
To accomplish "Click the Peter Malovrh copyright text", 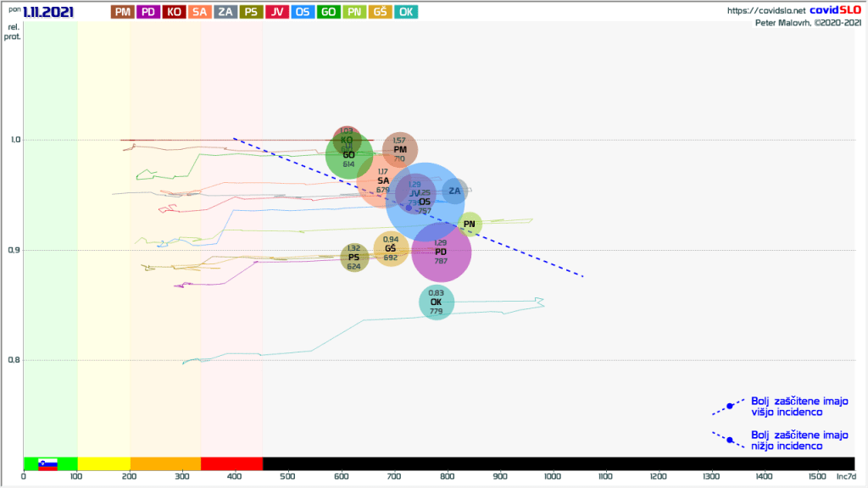I will click(x=808, y=23).
